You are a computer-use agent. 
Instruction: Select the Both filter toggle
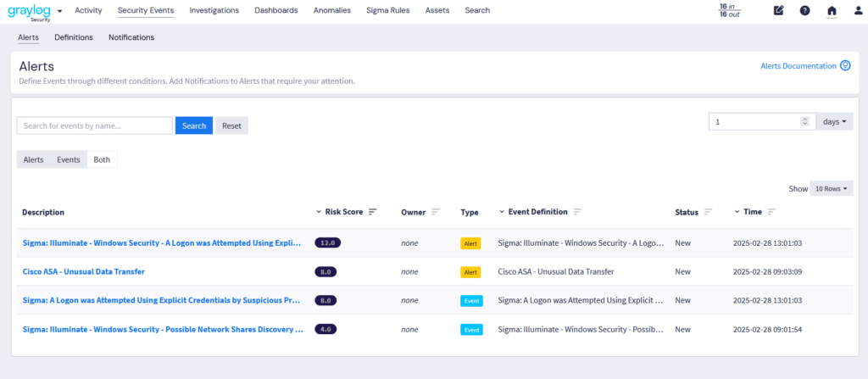point(102,159)
